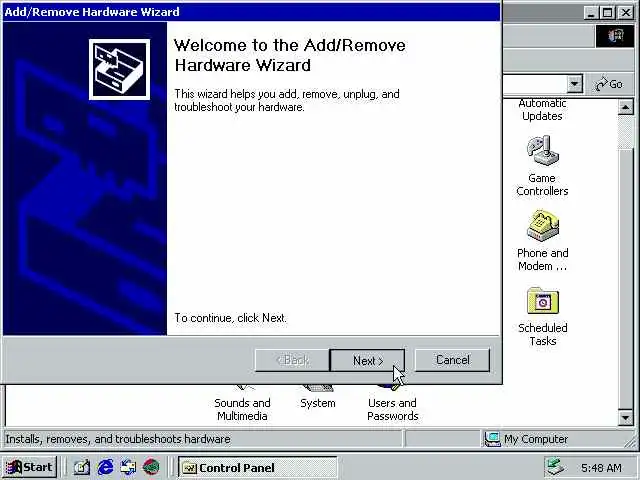Open the Start menu
This screenshot has width=640, height=480.
pyautogui.click(x=30, y=467)
